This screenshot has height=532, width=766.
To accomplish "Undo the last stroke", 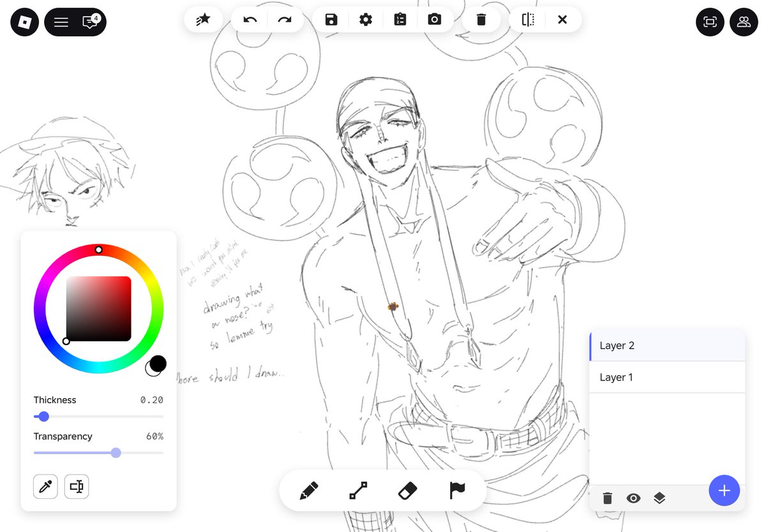I will click(250, 20).
